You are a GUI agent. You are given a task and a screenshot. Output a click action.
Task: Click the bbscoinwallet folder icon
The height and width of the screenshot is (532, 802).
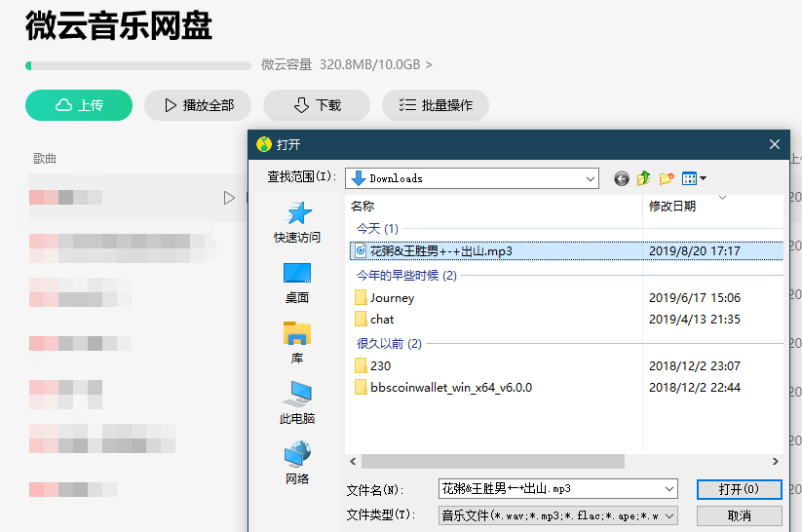[361, 387]
